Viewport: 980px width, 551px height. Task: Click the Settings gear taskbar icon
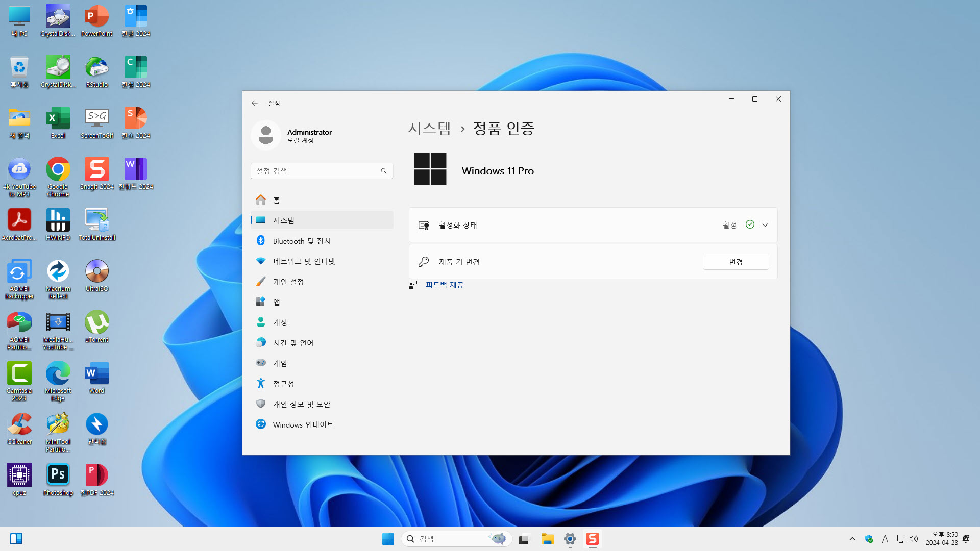coord(570,539)
